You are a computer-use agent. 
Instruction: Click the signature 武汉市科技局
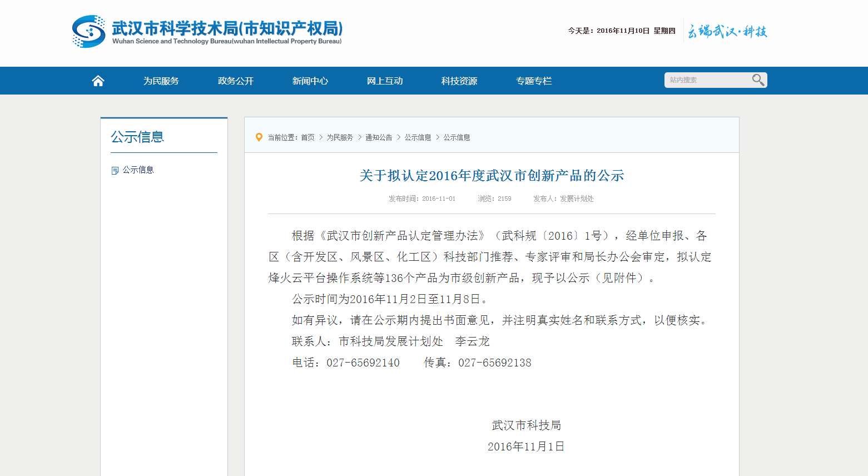pos(527,425)
